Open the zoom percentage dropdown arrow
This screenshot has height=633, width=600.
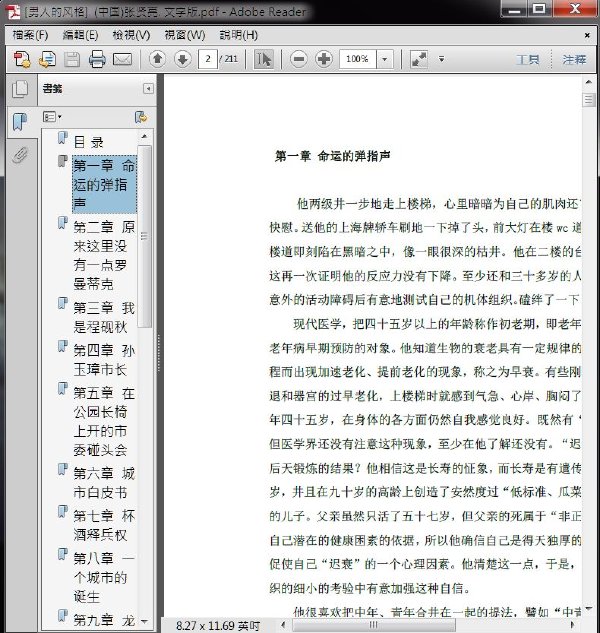(x=385, y=59)
